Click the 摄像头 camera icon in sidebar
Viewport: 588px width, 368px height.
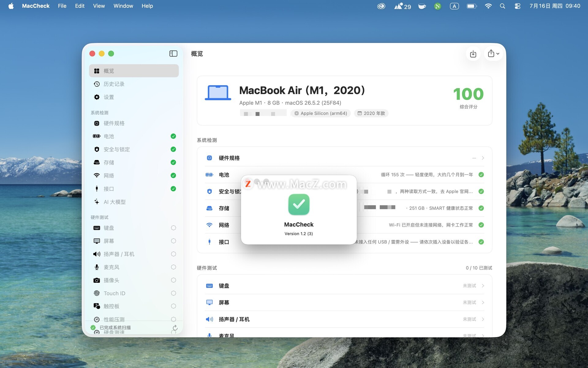(97, 280)
